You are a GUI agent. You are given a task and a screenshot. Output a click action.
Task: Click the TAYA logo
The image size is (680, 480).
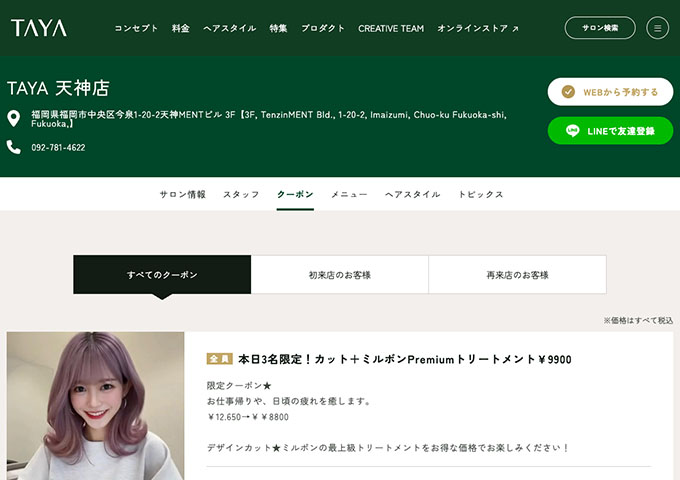click(39, 28)
